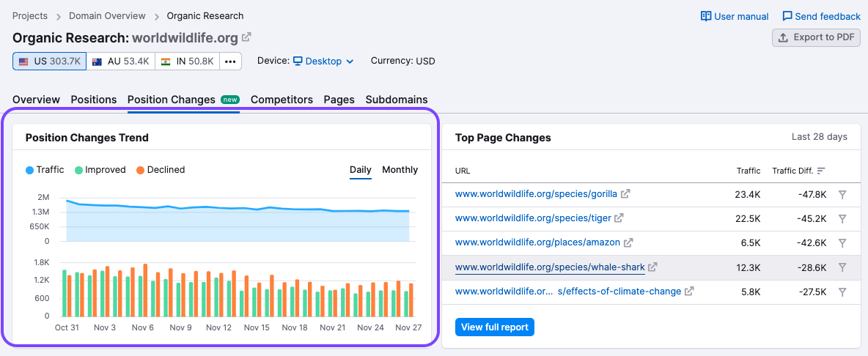Open the species/tiger URL link
Image resolution: width=868 pixels, height=356 pixels.
[533, 218]
